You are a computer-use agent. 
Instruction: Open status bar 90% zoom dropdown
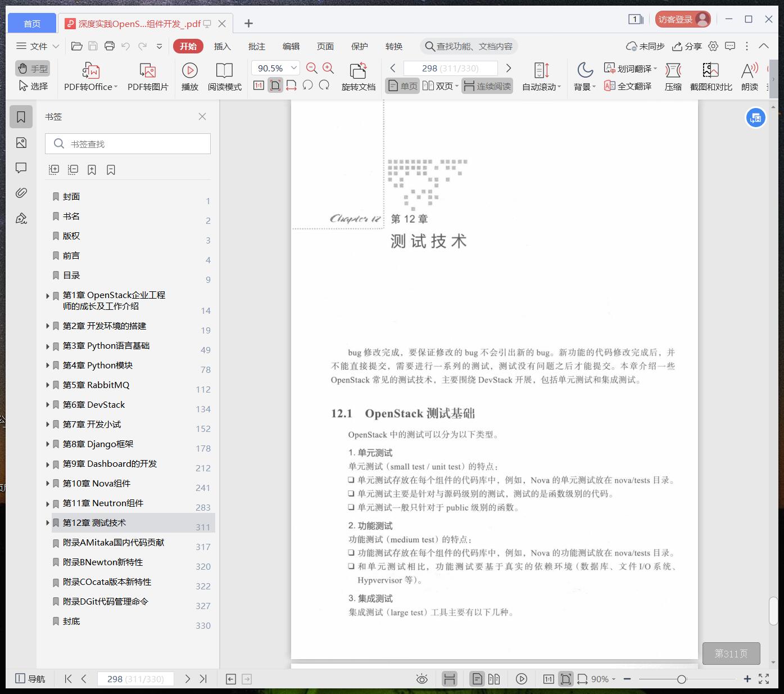[x=603, y=679]
